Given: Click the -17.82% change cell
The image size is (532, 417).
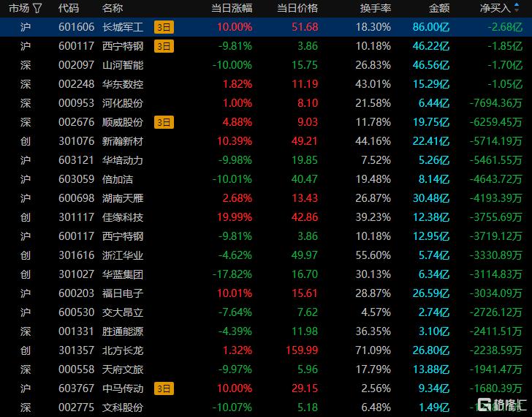Looking at the screenshot, I should tap(232, 274).
